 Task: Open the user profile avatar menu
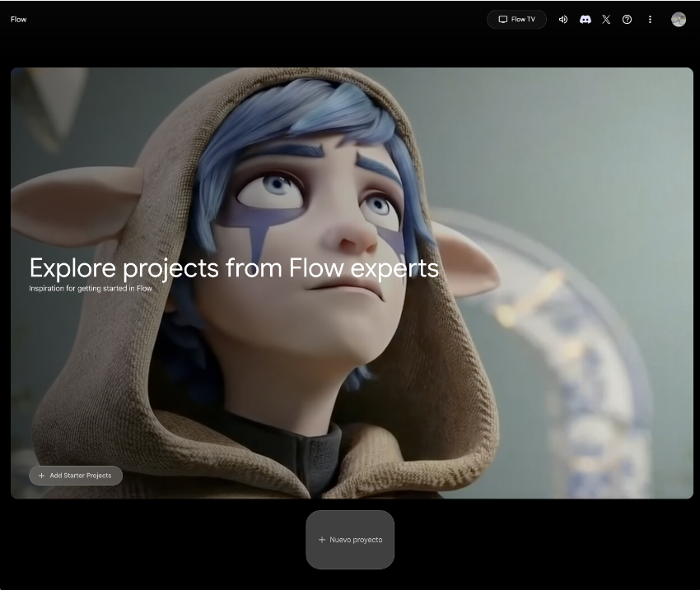pos(679,20)
